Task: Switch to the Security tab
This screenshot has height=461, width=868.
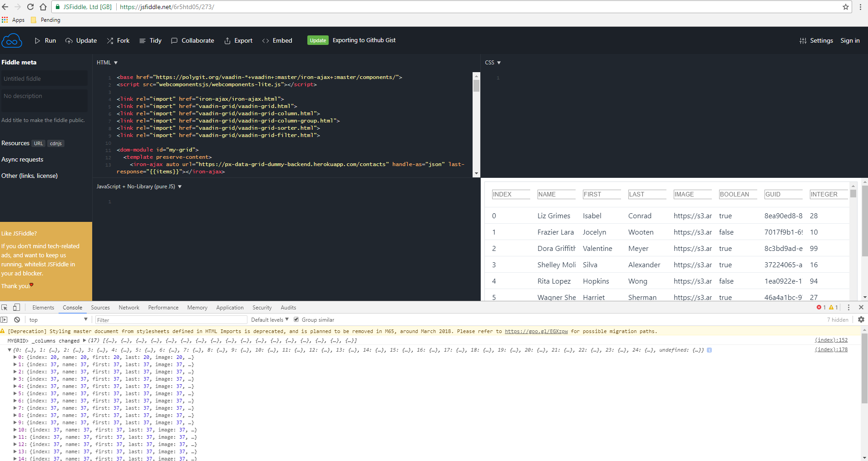Action: pyautogui.click(x=262, y=308)
